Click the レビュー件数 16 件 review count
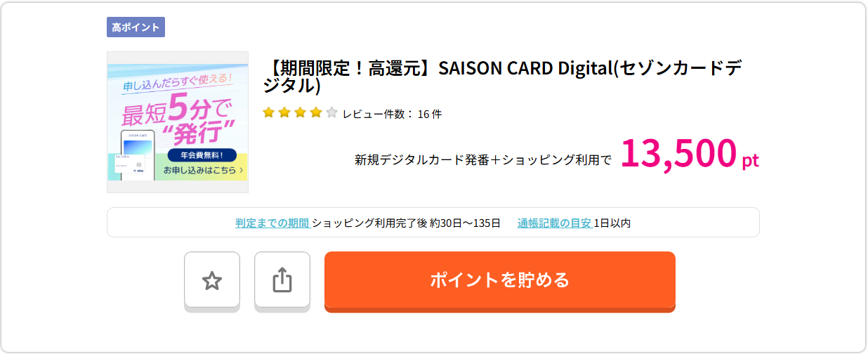 coord(392,114)
